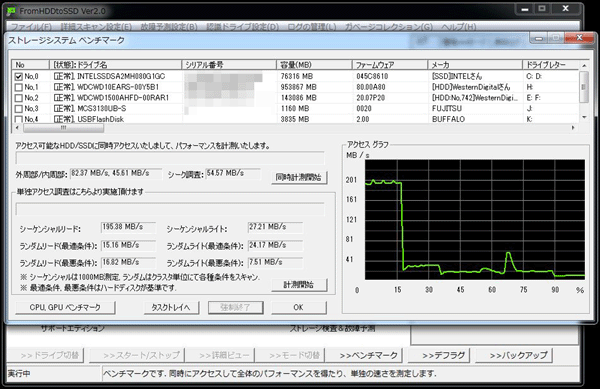600x389 pixels.
Task: Open the ヘルプ(H) menu
Action: 458,27
